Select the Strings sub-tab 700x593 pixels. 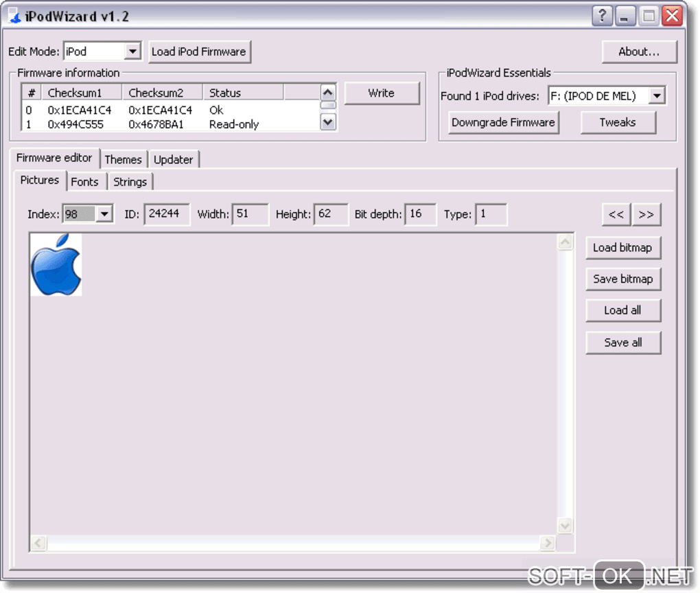click(130, 182)
